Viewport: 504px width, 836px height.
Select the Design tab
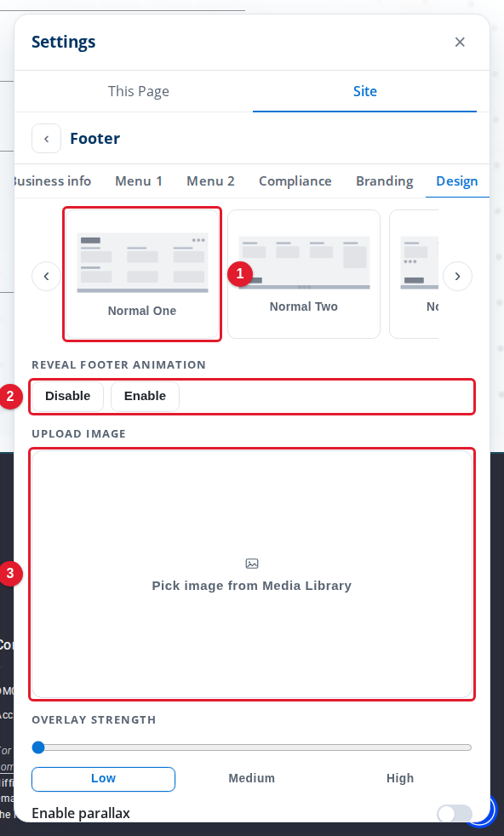[457, 181]
